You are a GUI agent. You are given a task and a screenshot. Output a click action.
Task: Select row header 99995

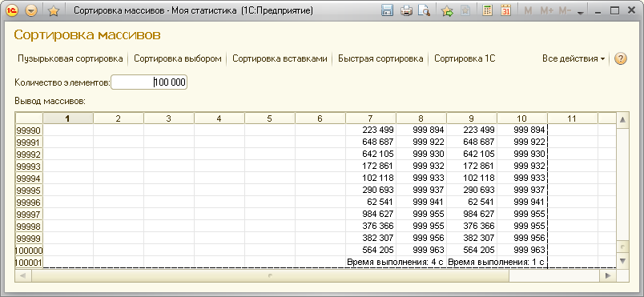click(x=29, y=191)
